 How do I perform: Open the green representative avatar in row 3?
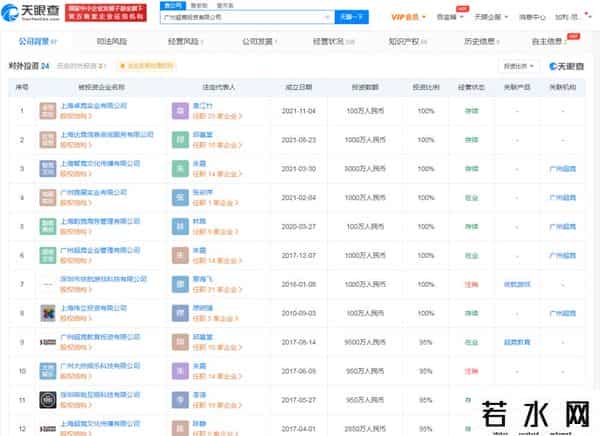[180, 169]
